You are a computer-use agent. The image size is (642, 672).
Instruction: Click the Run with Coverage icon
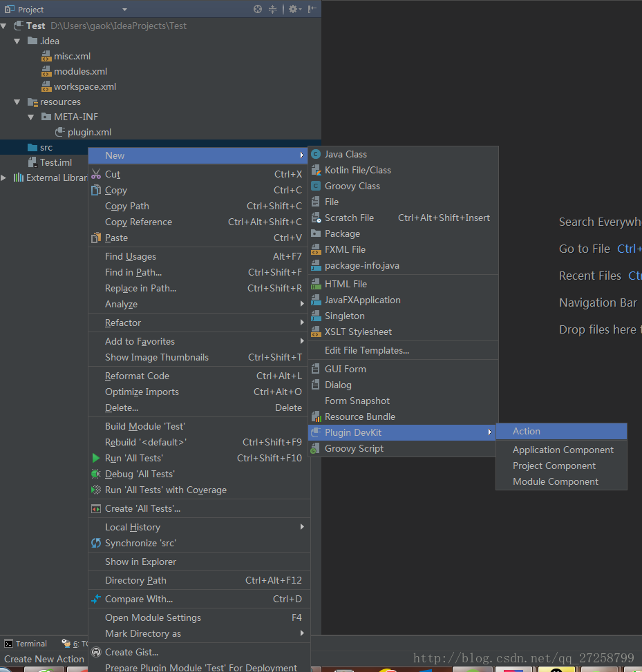(x=96, y=490)
